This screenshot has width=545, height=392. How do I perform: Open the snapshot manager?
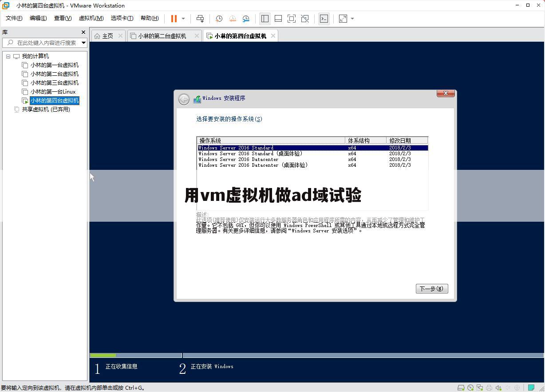[x=246, y=19]
